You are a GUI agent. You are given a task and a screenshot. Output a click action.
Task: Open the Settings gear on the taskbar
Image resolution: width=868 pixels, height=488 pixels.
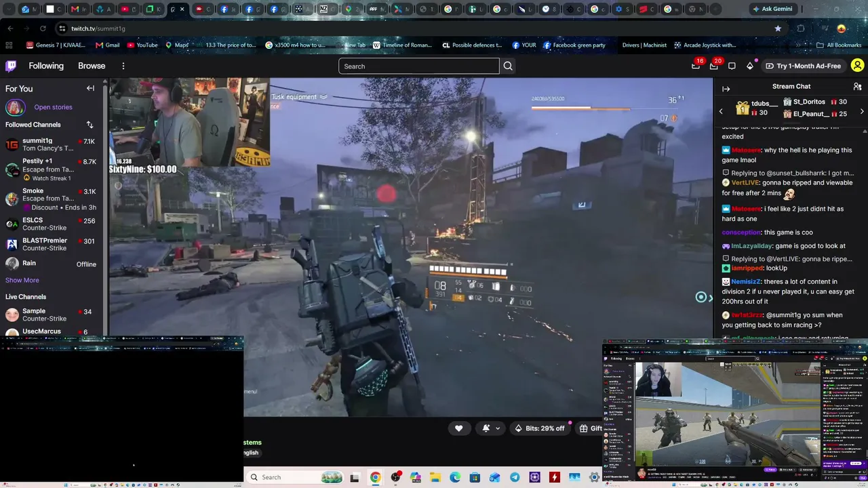pyautogui.click(x=595, y=478)
